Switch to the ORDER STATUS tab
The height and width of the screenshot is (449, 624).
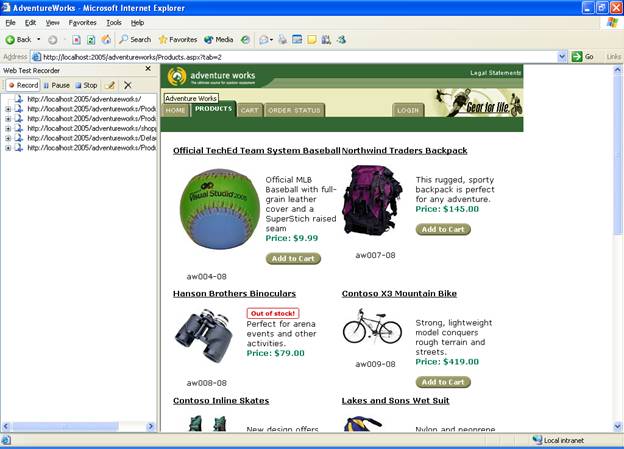(294, 110)
